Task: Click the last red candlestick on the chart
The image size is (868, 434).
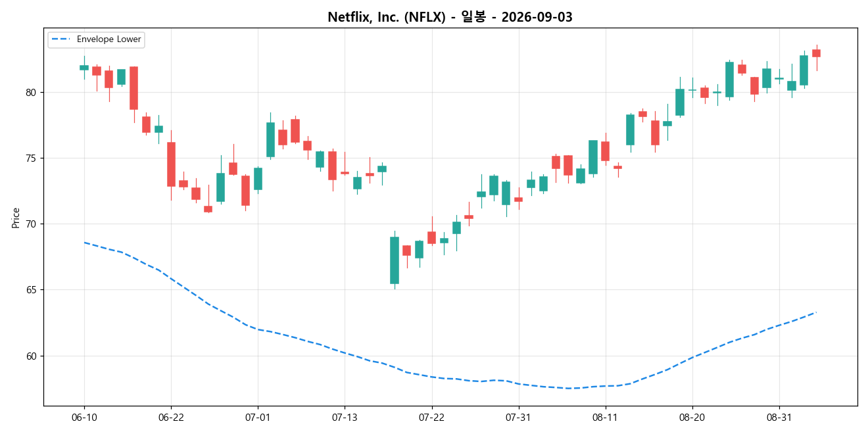Action: (816, 53)
